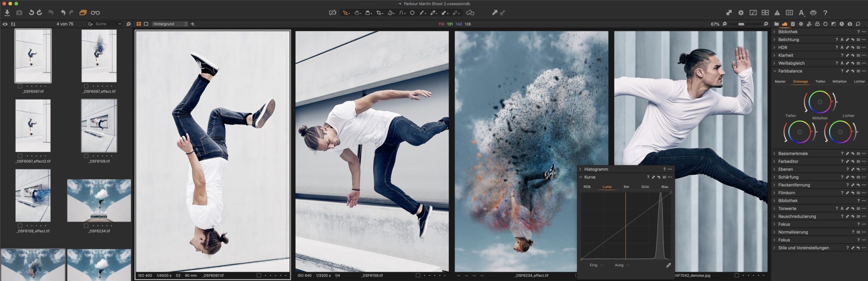Tick checkbox under _DSF6159.tif thumbnail

pos(86,156)
